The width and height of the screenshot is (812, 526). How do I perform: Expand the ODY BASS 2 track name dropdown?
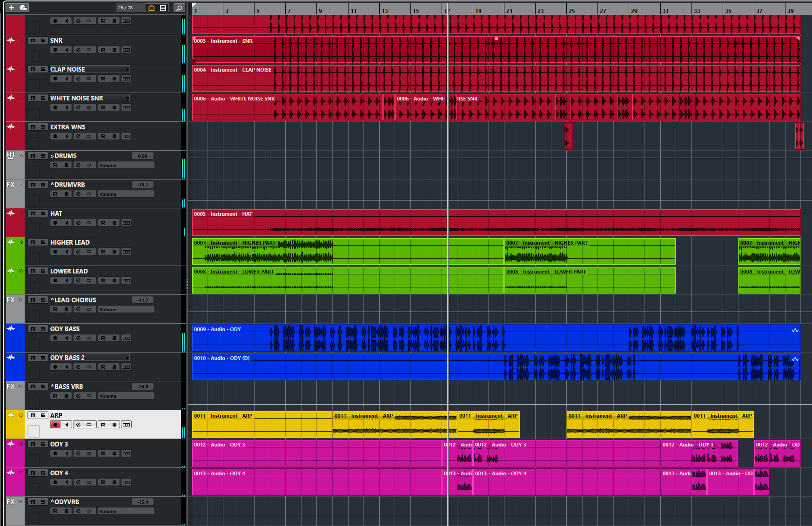pyautogui.click(x=128, y=358)
